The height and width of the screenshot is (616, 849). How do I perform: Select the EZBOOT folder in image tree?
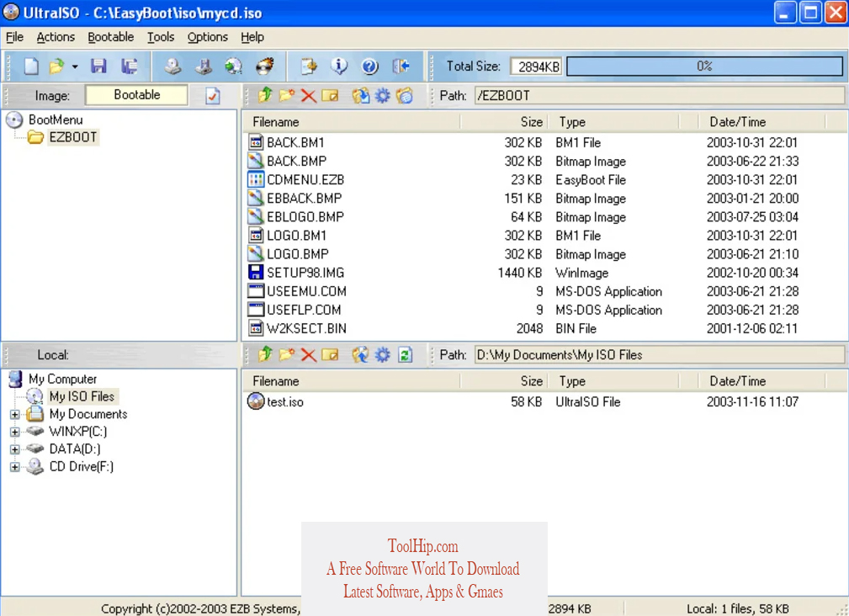pos(73,137)
